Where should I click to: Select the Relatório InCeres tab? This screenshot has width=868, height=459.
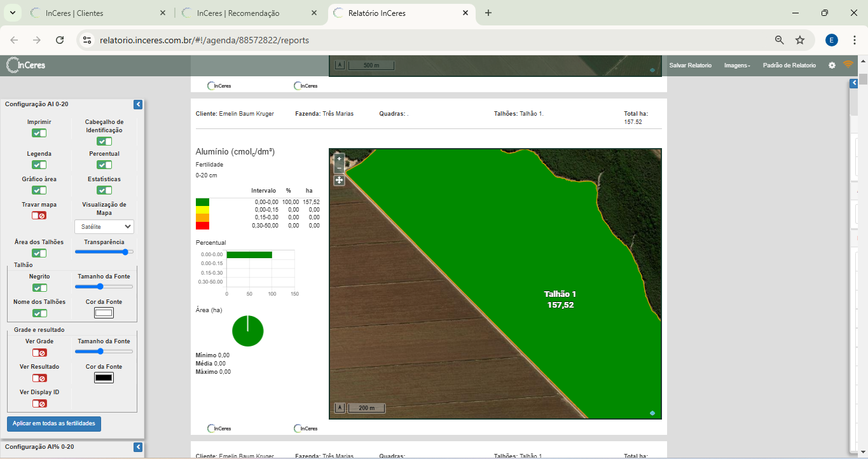point(401,13)
